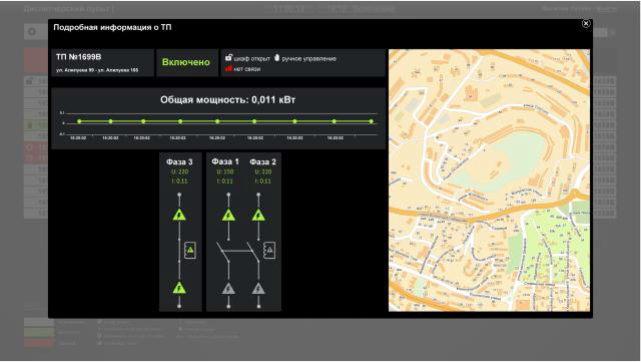Click the ТП №1699В title block
The image size is (641, 362).
click(103, 63)
